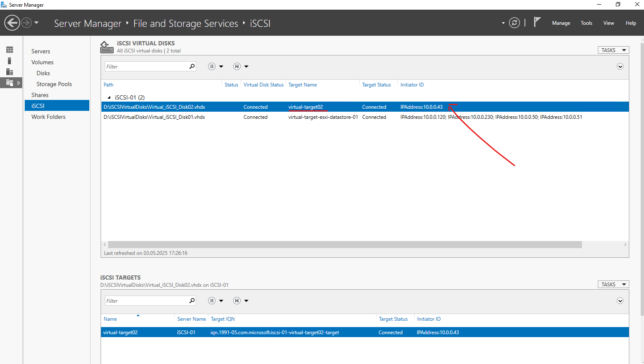
Task: Click File and Storage Services breadcrumb
Action: [x=186, y=24]
